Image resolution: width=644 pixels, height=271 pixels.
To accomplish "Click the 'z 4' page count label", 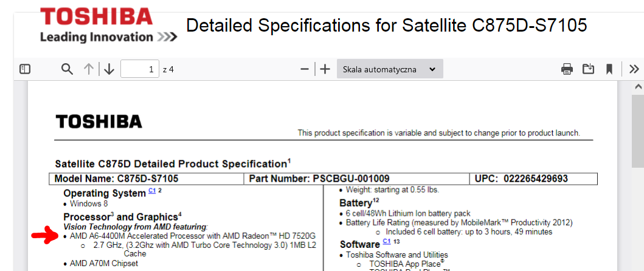I will (x=168, y=69).
